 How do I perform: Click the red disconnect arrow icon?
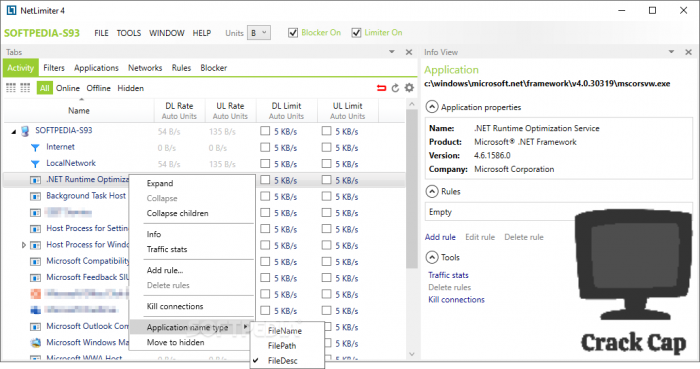(381, 88)
